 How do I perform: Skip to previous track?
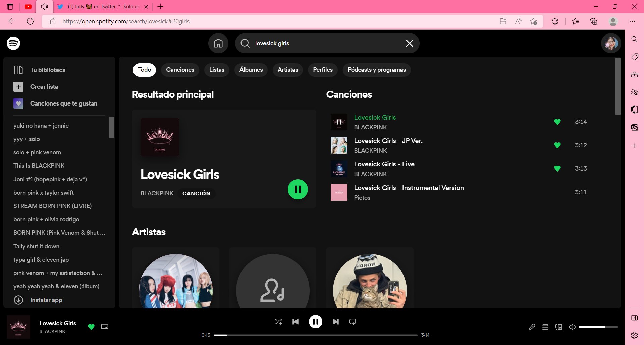coord(296,322)
